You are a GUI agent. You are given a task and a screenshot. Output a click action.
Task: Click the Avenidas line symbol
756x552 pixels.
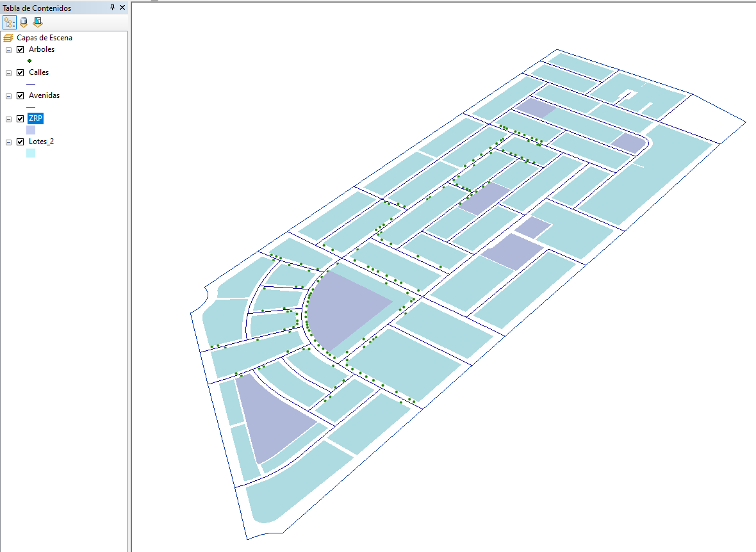pyautogui.click(x=30, y=107)
